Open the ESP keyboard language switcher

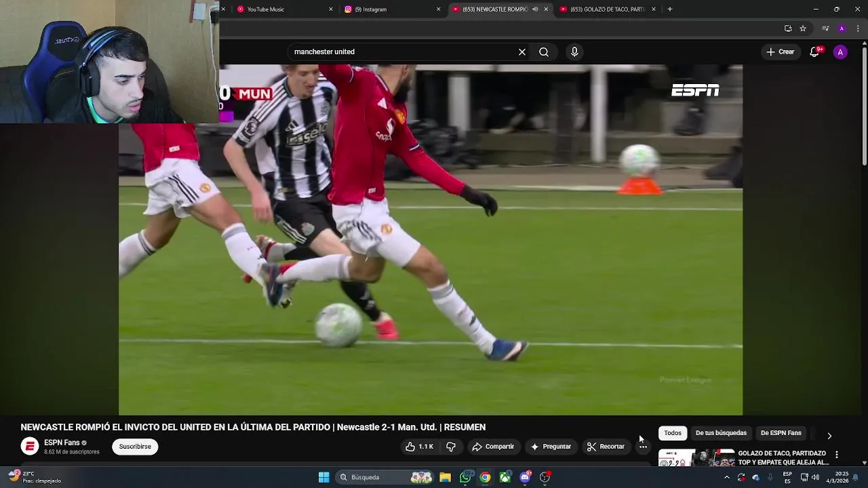tap(787, 477)
